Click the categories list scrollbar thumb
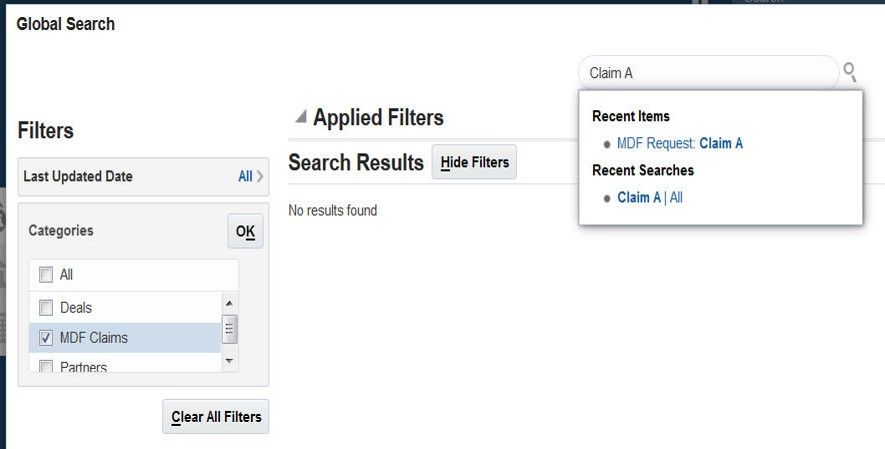Viewport: 885px width, 449px height. (x=229, y=329)
